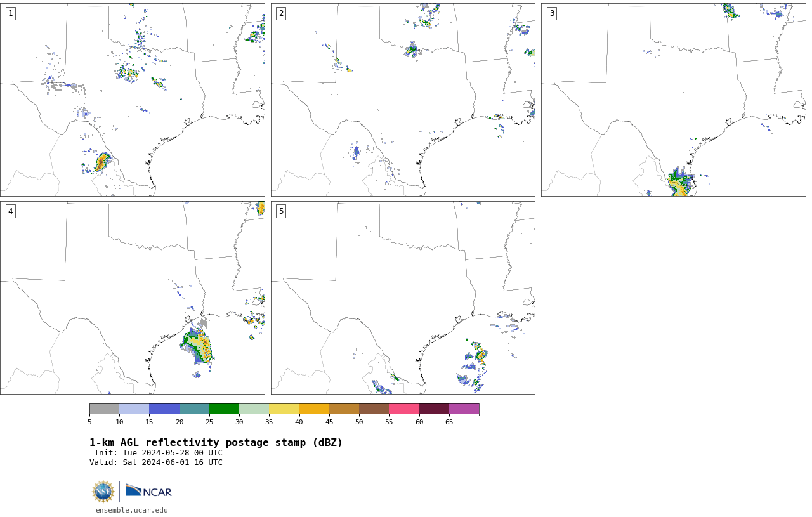The image size is (812, 517).
Task: Click the colorbar tick label 65
Action: click(449, 422)
